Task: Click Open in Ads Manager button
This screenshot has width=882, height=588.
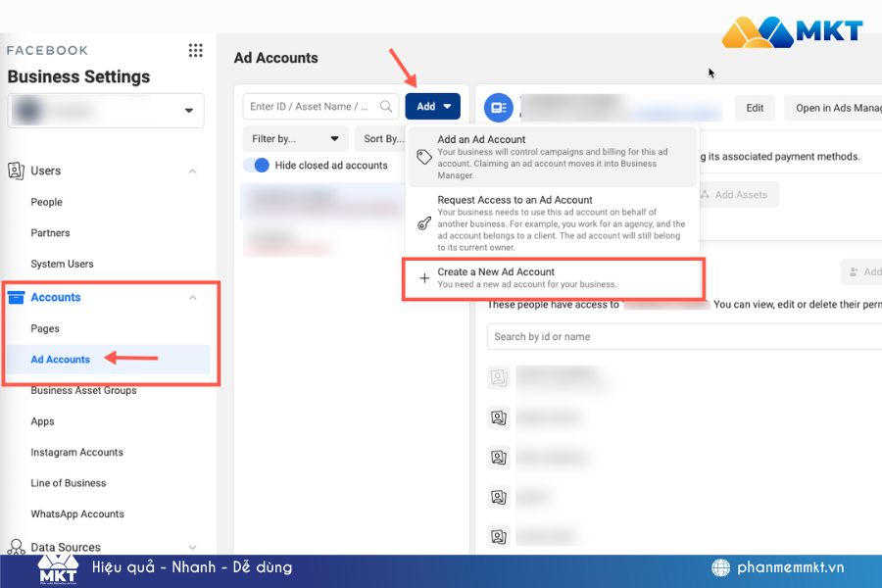Action: [833, 108]
